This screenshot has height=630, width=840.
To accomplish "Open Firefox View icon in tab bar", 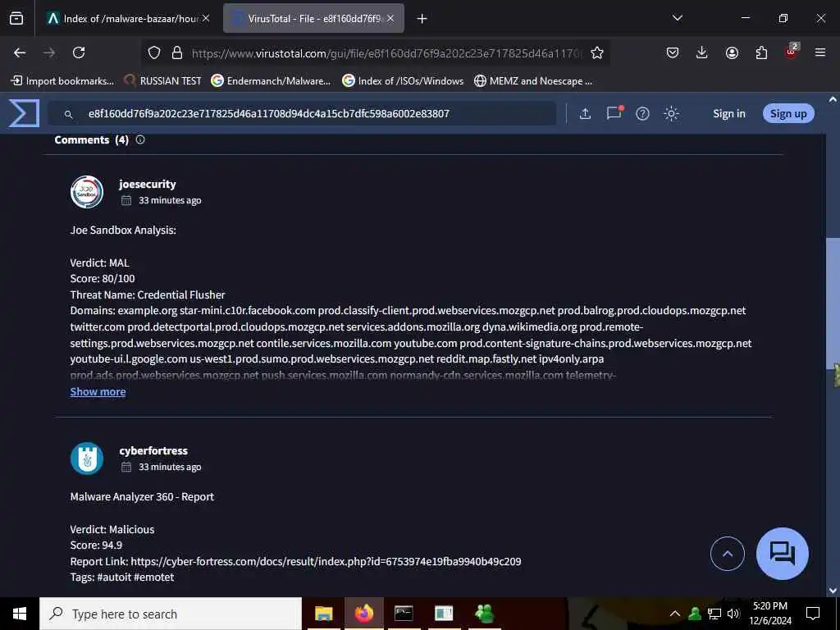I will point(16,18).
